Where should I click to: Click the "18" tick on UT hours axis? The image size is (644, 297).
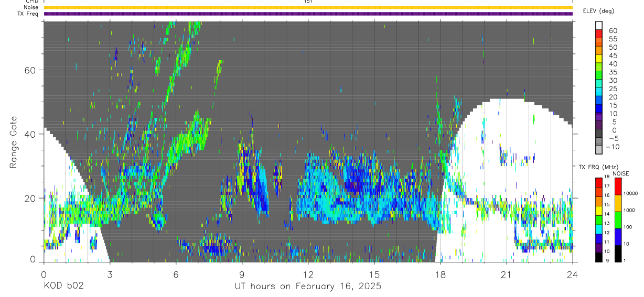(441, 274)
